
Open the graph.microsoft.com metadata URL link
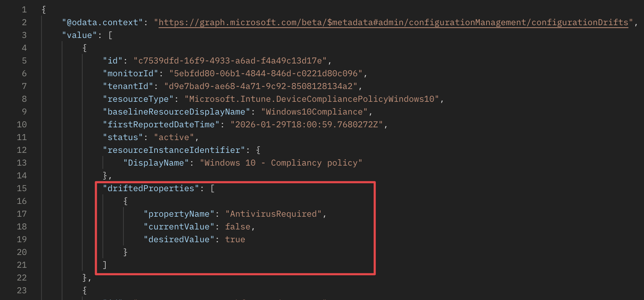[x=393, y=22]
